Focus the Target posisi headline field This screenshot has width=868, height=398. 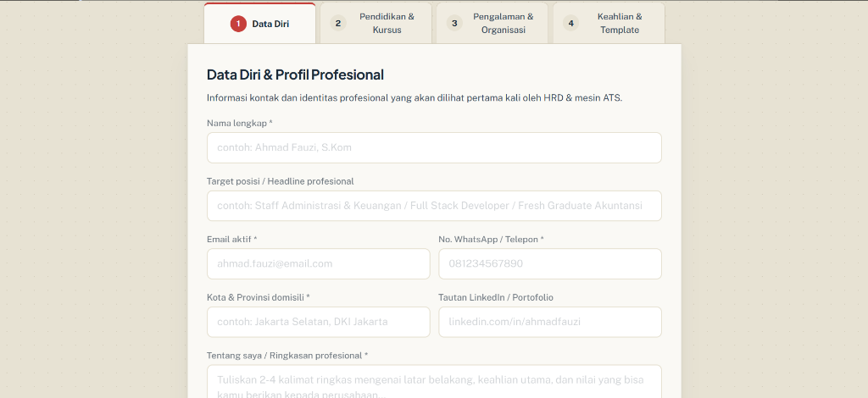(434, 206)
